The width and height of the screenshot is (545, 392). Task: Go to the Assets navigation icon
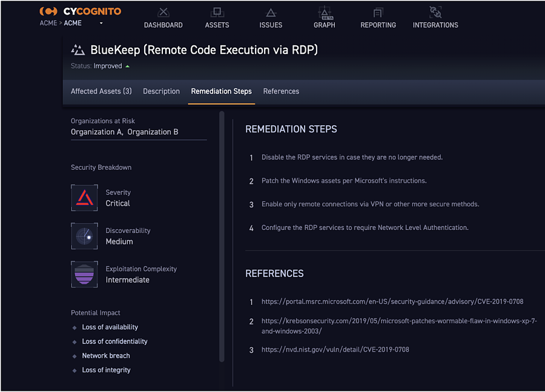click(x=217, y=13)
